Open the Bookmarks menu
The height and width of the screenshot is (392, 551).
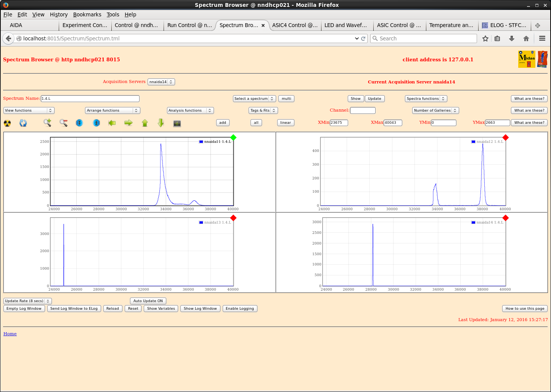[x=87, y=14]
